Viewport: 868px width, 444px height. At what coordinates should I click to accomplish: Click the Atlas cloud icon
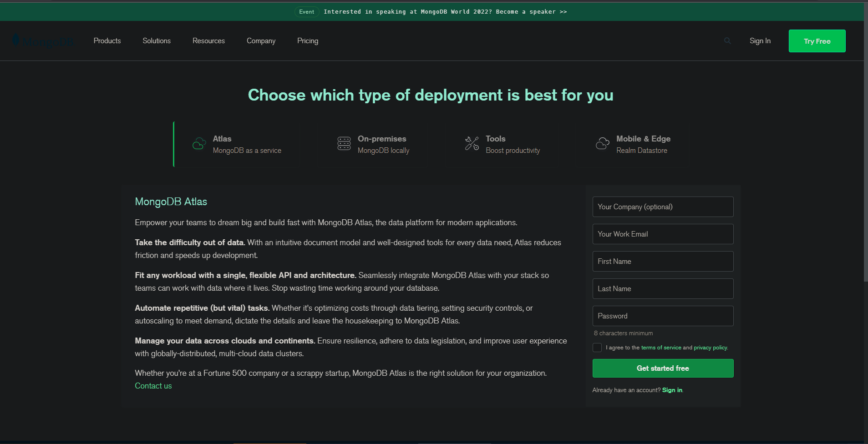click(x=199, y=144)
